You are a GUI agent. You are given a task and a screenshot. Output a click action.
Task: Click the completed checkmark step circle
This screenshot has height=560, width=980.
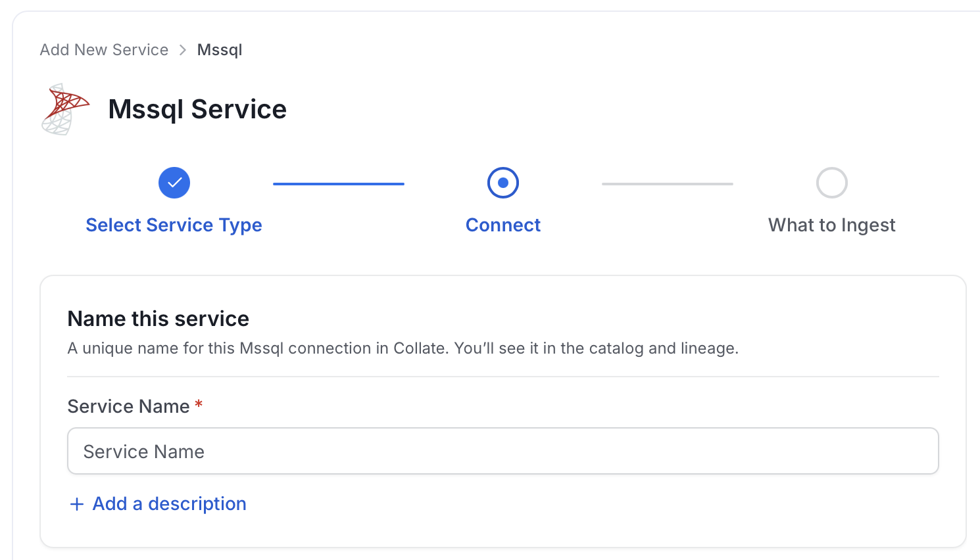(x=174, y=183)
